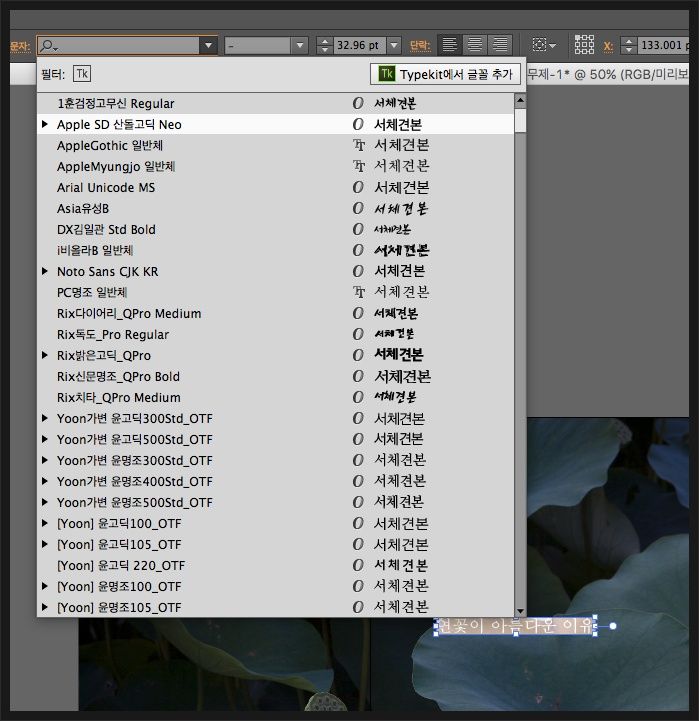699x721 pixels.
Task: Toggle the Typekit font filter icon
Action: tap(82, 74)
